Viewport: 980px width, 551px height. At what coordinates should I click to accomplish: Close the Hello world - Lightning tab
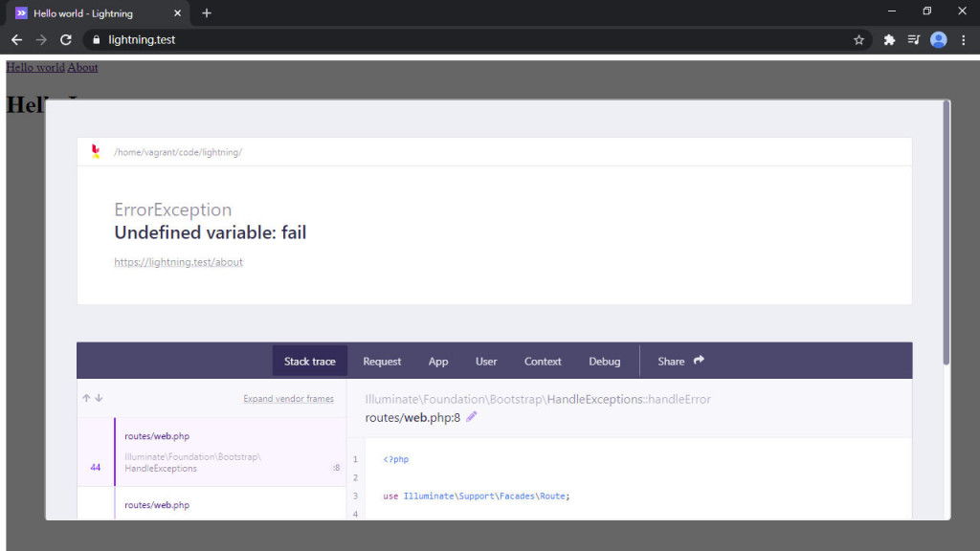pyautogui.click(x=177, y=13)
